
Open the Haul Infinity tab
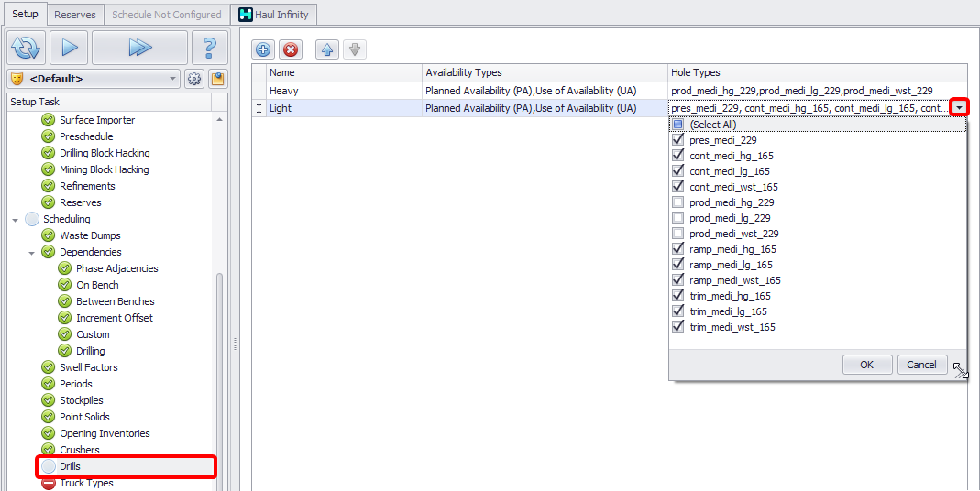(x=274, y=14)
